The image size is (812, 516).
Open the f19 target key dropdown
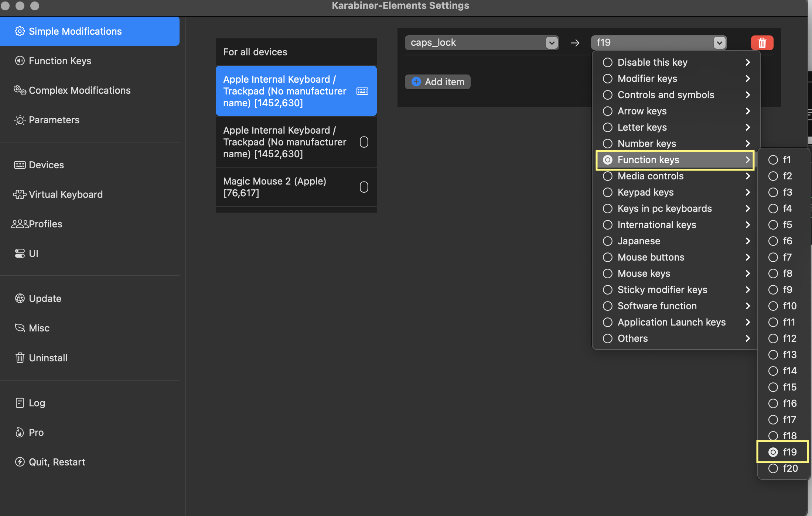(x=659, y=43)
